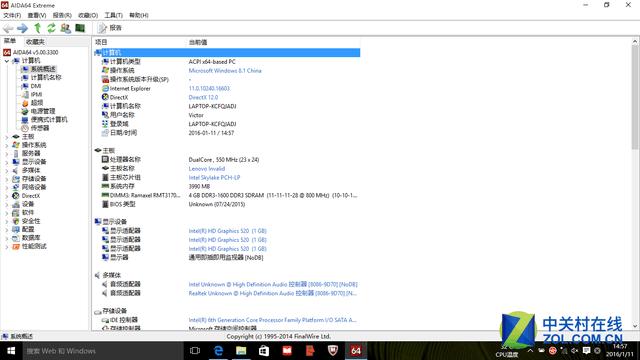Screen dimensions: 640x360
Task: Click the 搜索 Web 和 Windows search box
Action: tap(103, 351)
